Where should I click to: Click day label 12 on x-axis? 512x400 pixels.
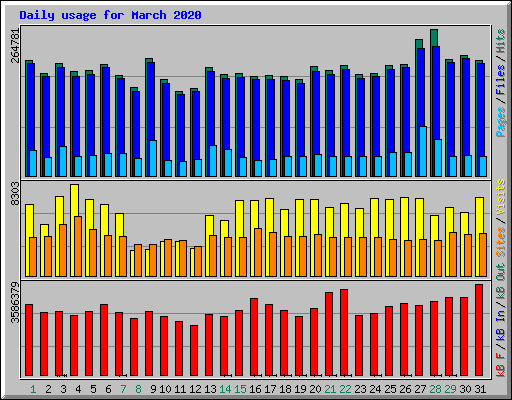pos(195,389)
